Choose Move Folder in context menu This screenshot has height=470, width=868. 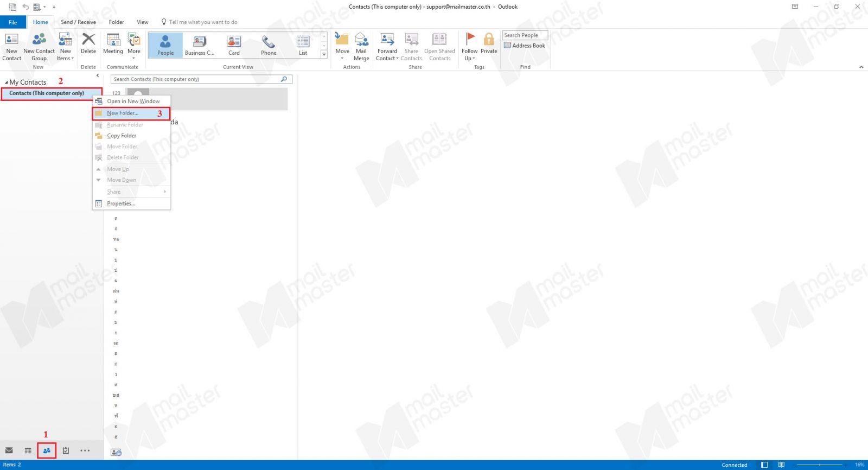point(132,147)
